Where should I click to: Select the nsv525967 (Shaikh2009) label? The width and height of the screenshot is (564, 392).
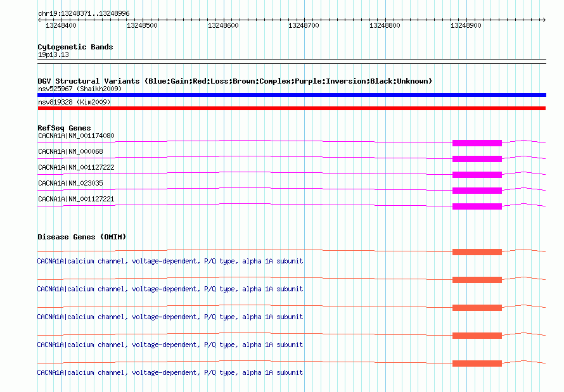click(x=80, y=89)
